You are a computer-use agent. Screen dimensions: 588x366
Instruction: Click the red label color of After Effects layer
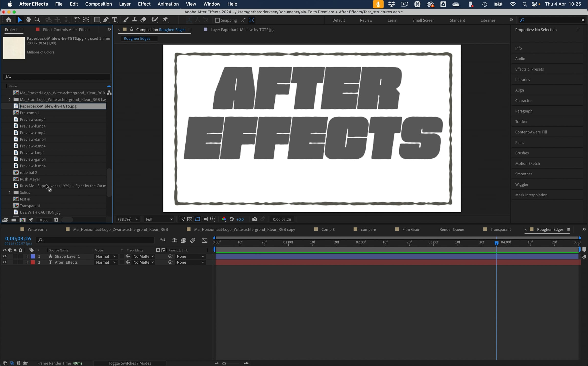click(x=33, y=262)
